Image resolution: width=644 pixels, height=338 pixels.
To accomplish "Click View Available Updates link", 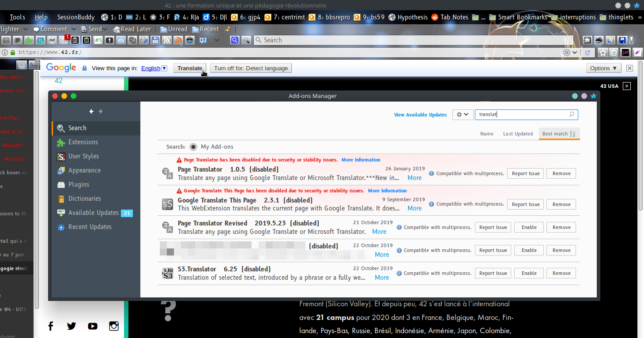I will click(x=420, y=115).
